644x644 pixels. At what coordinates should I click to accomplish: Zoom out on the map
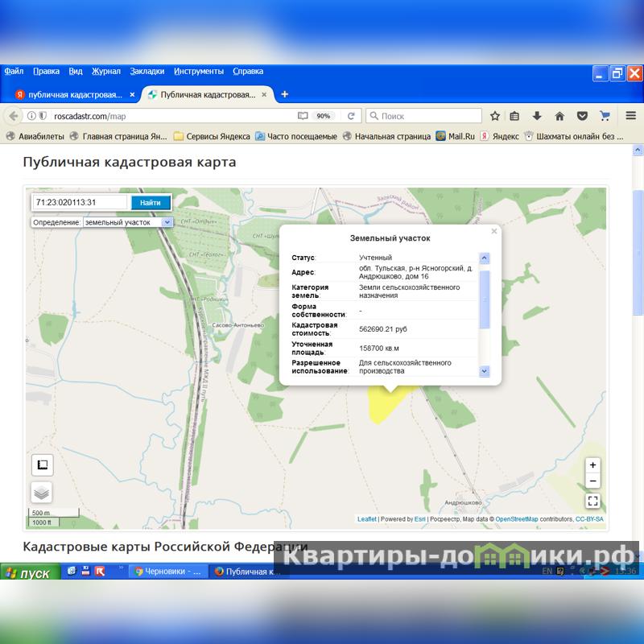592,481
